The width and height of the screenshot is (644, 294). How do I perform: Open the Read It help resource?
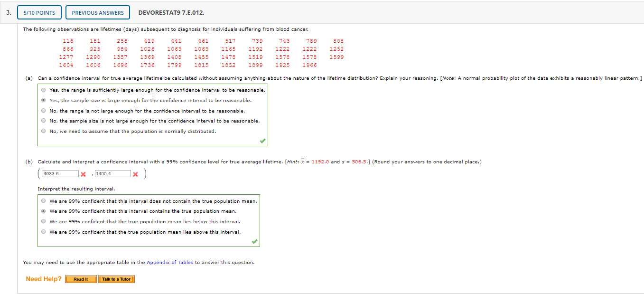click(x=81, y=279)
